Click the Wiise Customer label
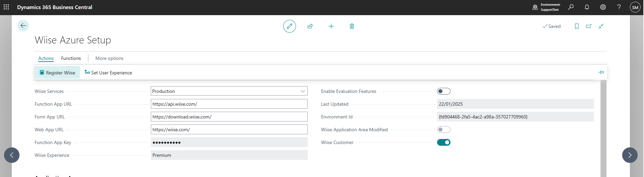 click(337, 142)
